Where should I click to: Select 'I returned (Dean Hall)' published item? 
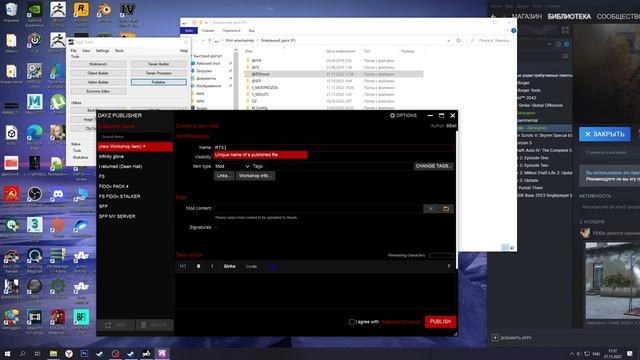135,167
